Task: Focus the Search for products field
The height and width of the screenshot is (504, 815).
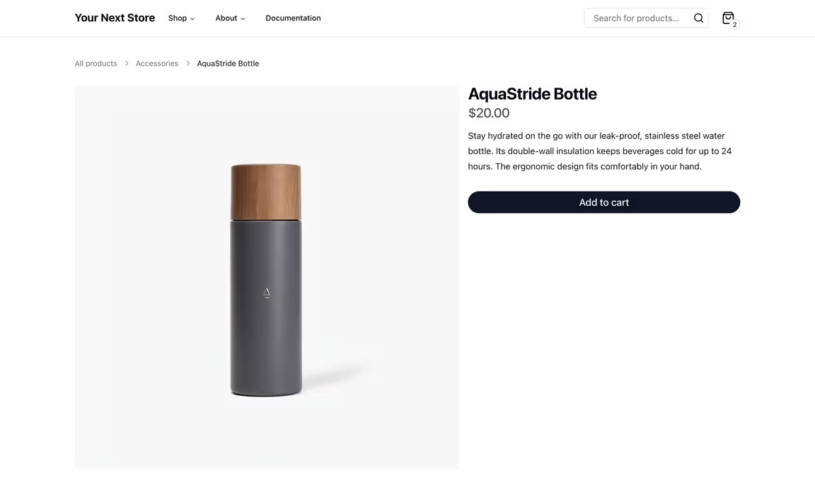Action: click(x=637, y=18)
